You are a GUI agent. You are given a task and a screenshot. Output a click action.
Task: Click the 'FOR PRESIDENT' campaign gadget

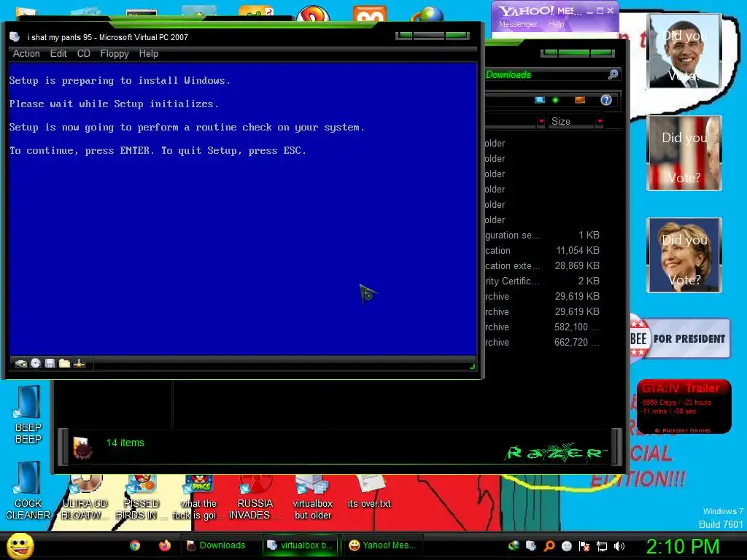pos(681,338)
